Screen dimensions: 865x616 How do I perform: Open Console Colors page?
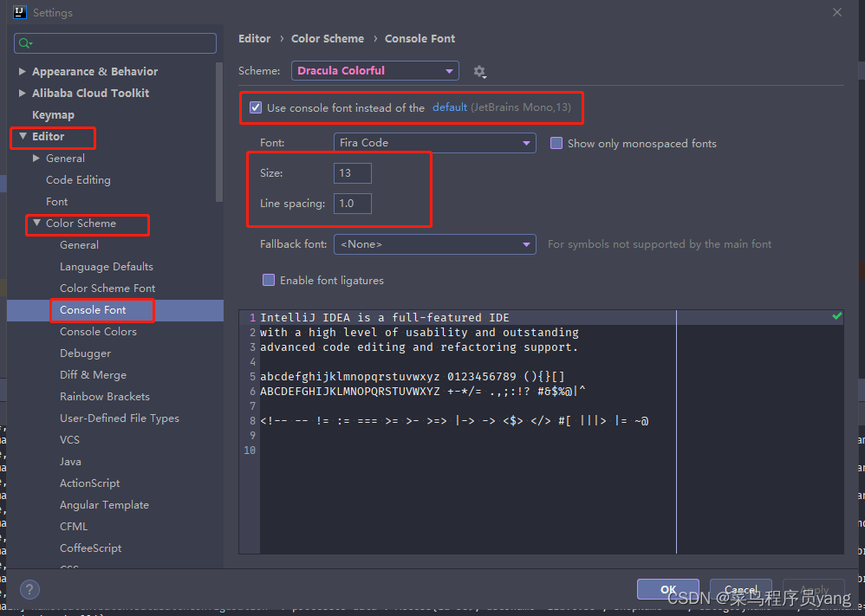pos(98,332)
